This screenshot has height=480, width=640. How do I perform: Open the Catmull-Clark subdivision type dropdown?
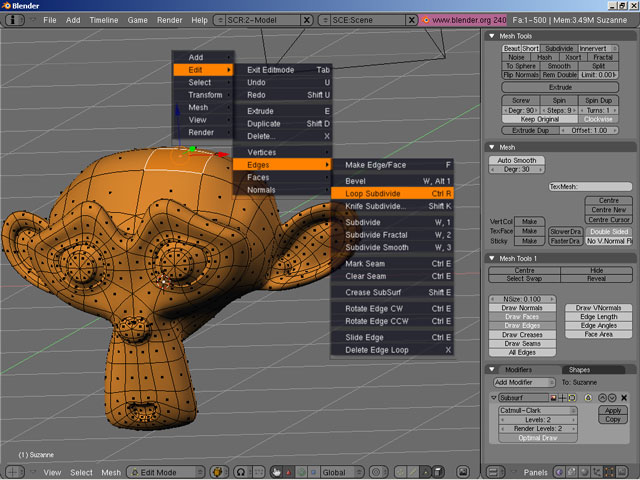[x=538, y=411]
